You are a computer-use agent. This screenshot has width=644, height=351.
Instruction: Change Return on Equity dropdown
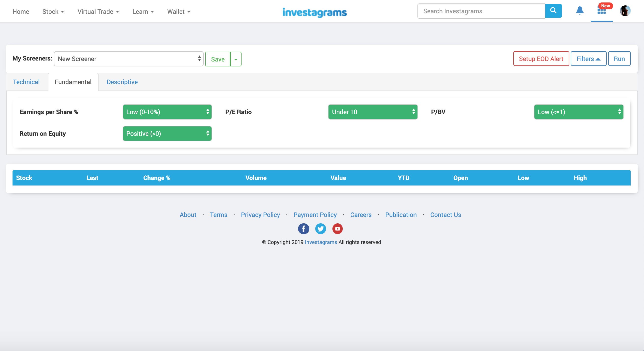[167, 134]
